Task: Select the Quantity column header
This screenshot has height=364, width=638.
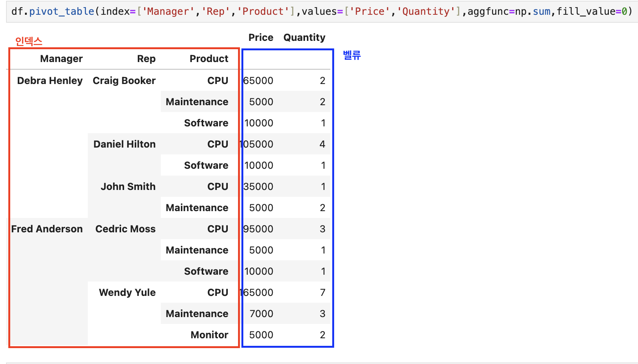Action: pyautogui.click(x=304, y=37)
